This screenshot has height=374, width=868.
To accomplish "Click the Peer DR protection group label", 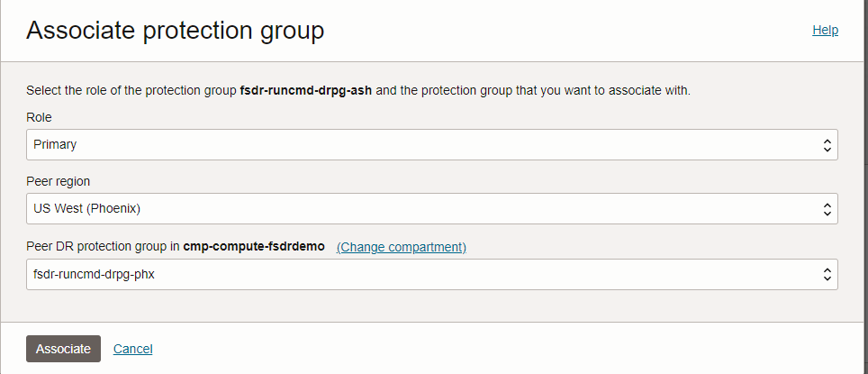I will [103, 247].
